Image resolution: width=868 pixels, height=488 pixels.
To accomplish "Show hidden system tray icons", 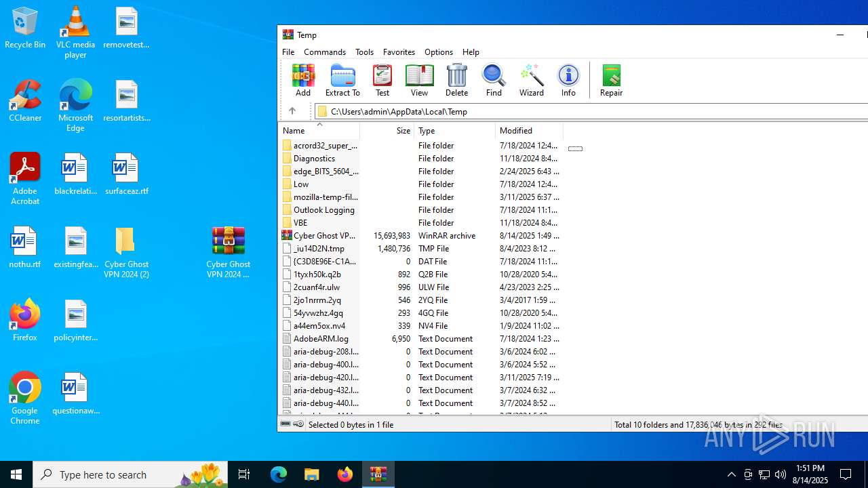I will [x=731, y=474].
